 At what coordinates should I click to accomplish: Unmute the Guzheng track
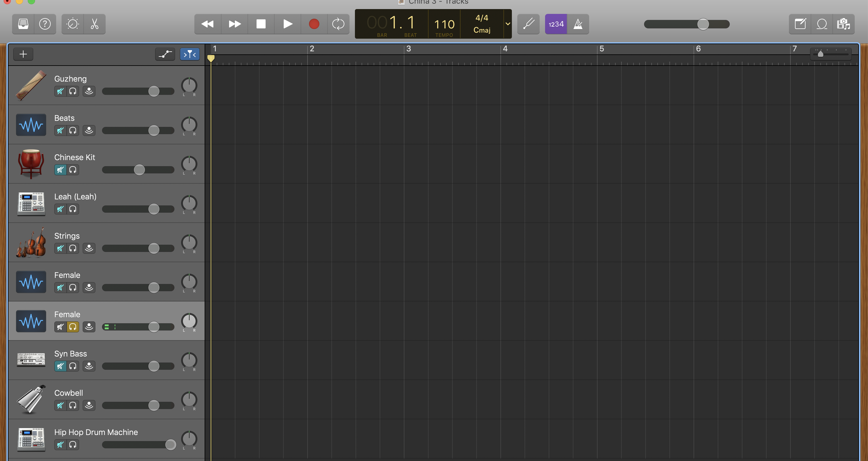coord(60,92)
